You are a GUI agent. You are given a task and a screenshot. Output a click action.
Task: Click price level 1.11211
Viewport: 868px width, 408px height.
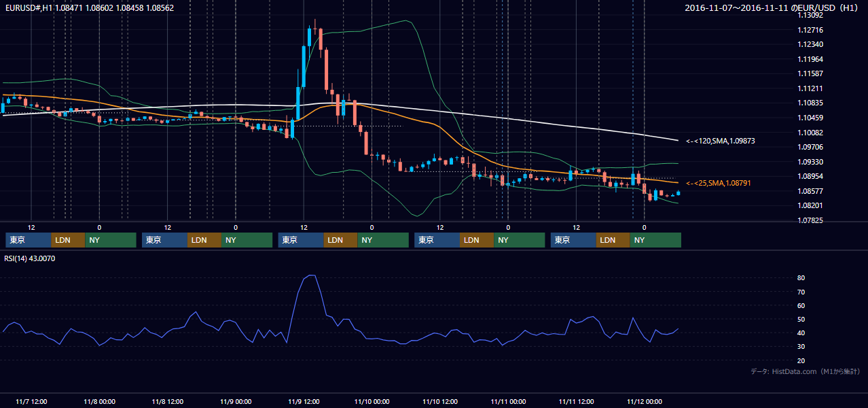810,88
